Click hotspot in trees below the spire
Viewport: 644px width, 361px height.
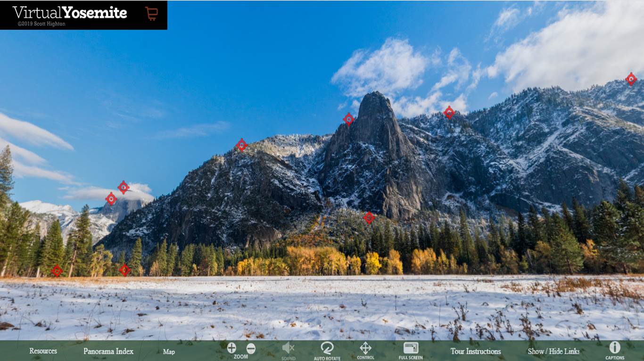(x=369, y=217)
